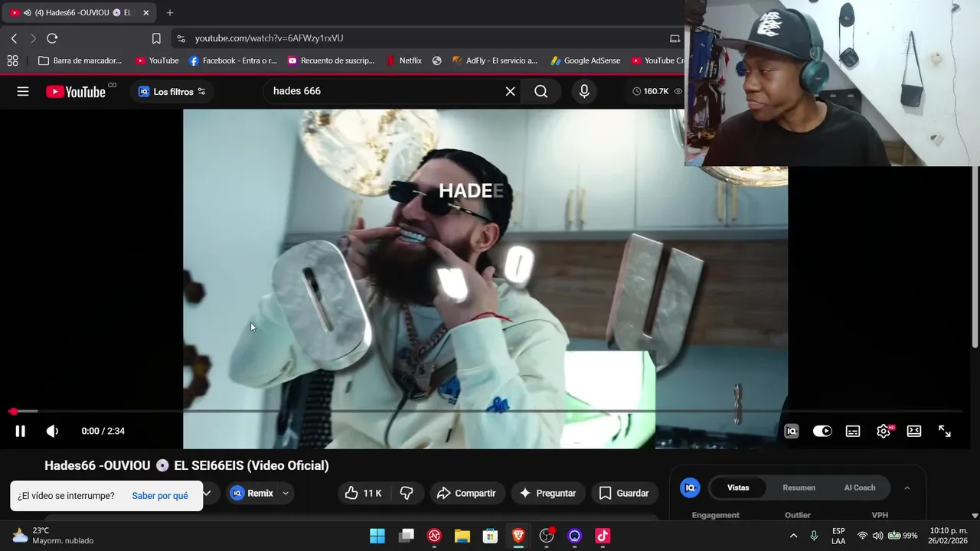Collapse the vidIQ panel with the chevron
Image resolution: width=980 pixels, height=551 pixels.
(x=907, y=487)
